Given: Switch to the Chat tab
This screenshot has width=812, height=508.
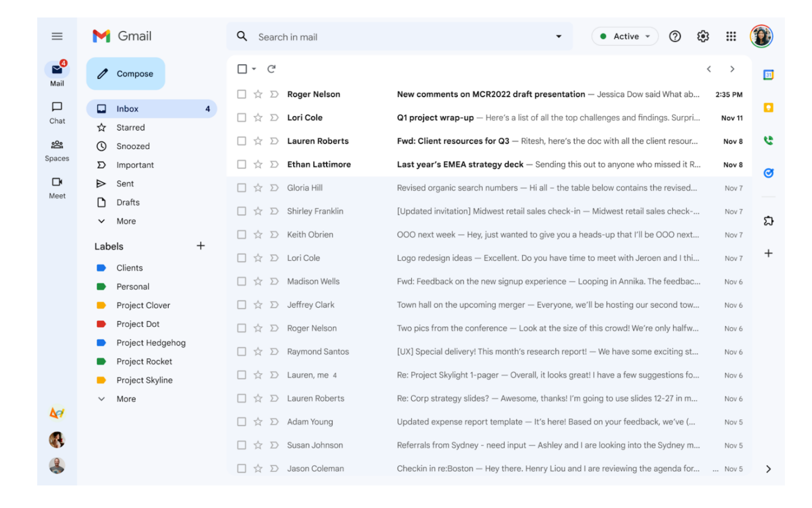Looking at the screenshot, I should click(57, 112).
